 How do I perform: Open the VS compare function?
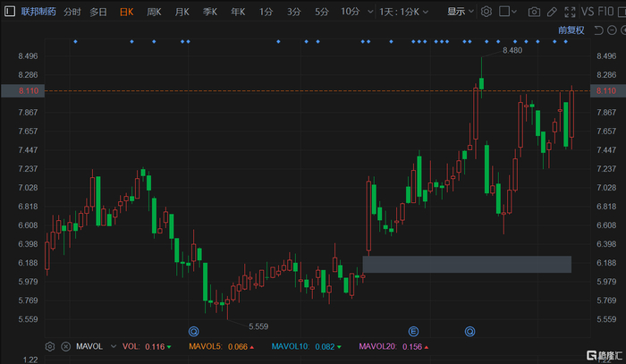[588, 12]
